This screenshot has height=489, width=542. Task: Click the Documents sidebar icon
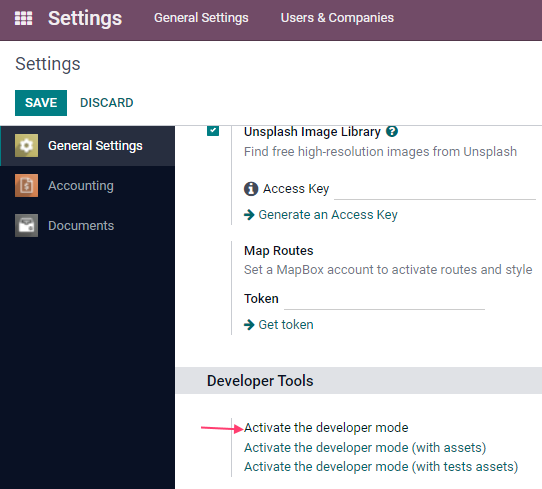click(x=26, y=225)
